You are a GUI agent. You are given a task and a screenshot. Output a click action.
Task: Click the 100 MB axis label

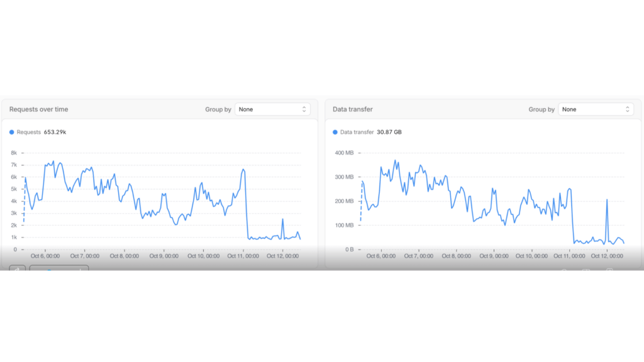pyautogui.click(x=344, y=226)
